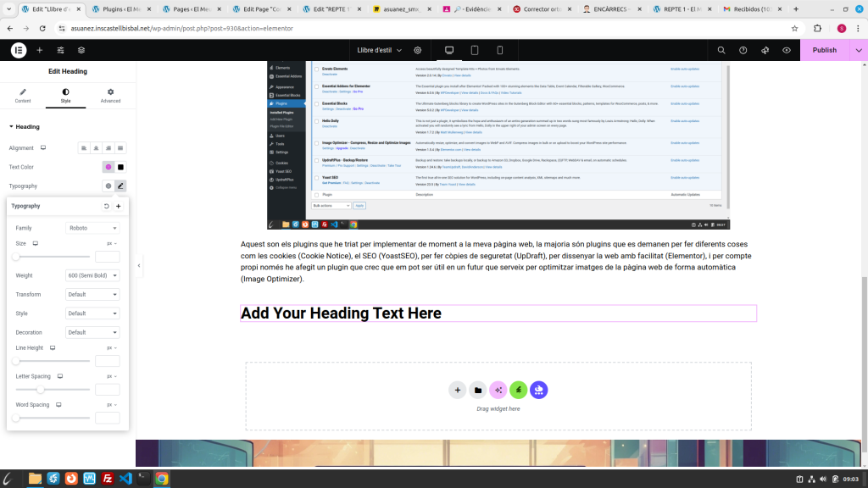868x488 pixels.
Task: Switch to 'Plugins' browser tab
Action: 120,8
